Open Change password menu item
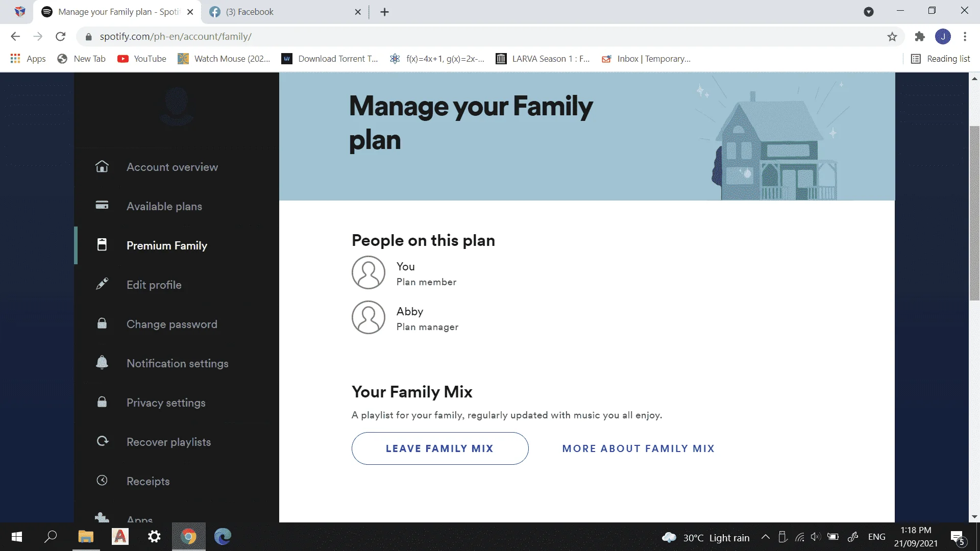 point(171,324)
